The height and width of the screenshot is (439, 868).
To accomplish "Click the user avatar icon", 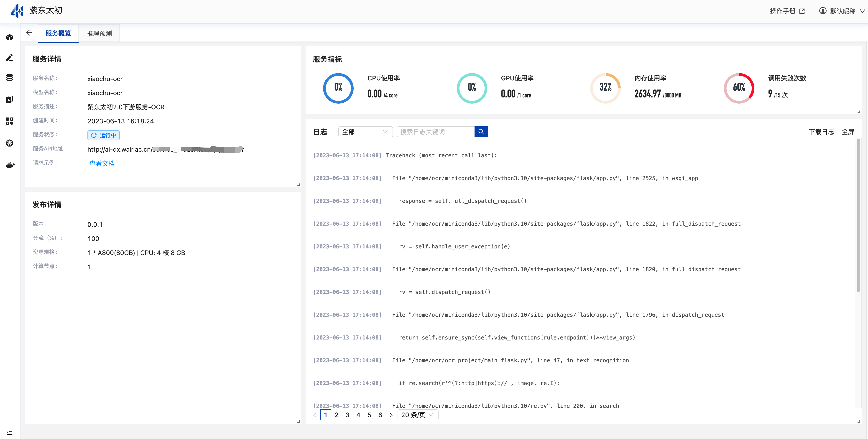I will [x=822, y=11].
